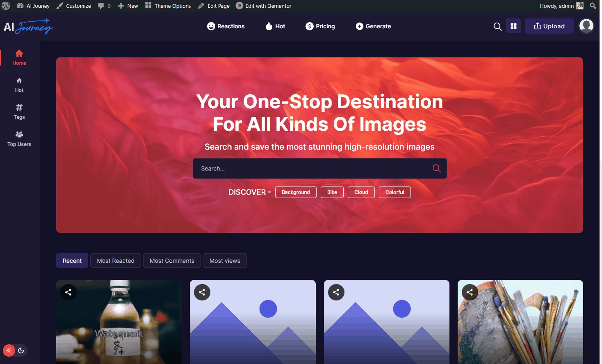Click the header search magnifier icon
Image resolution: width=602 pixels, height=364 pixels.
tap(497, 26)
